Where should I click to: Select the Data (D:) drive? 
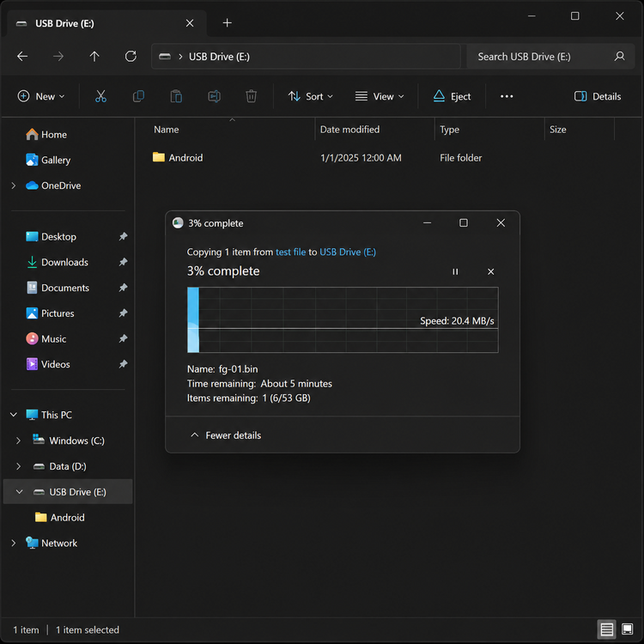[59, 466]
